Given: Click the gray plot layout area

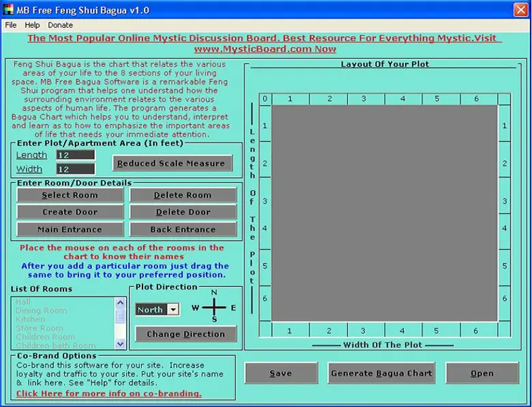Looking at the screenshot, I should point(385,213).
